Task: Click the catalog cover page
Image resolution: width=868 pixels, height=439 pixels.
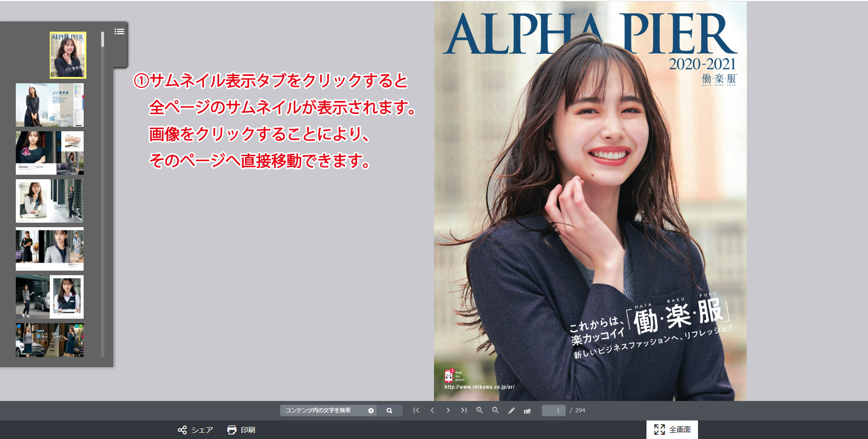Action: click(590, 201)
